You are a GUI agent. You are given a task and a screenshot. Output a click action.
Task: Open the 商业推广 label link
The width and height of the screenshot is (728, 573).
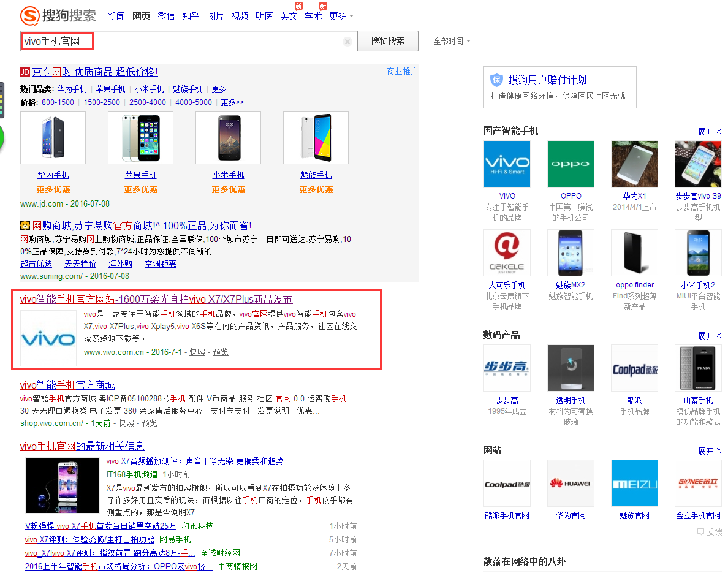[x=403, y=72]
